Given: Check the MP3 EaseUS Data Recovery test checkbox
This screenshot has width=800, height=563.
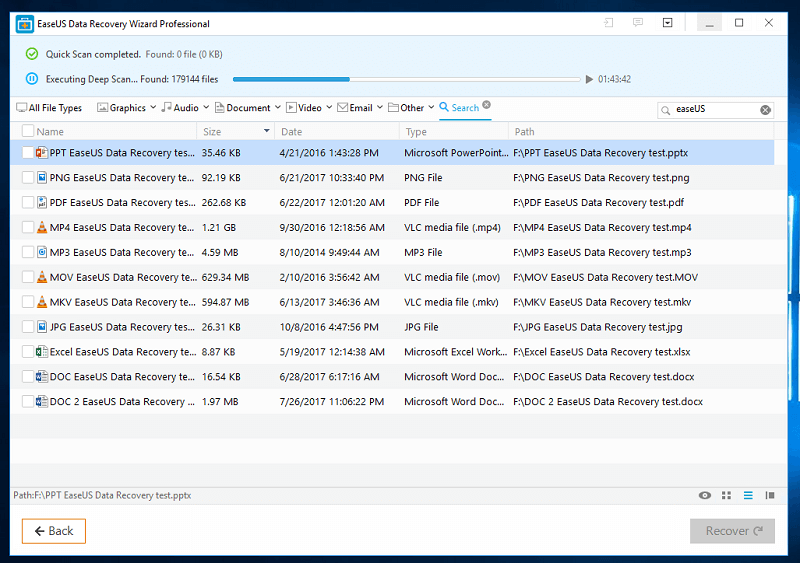Looking at the screenshot, I should pos(28,252).
